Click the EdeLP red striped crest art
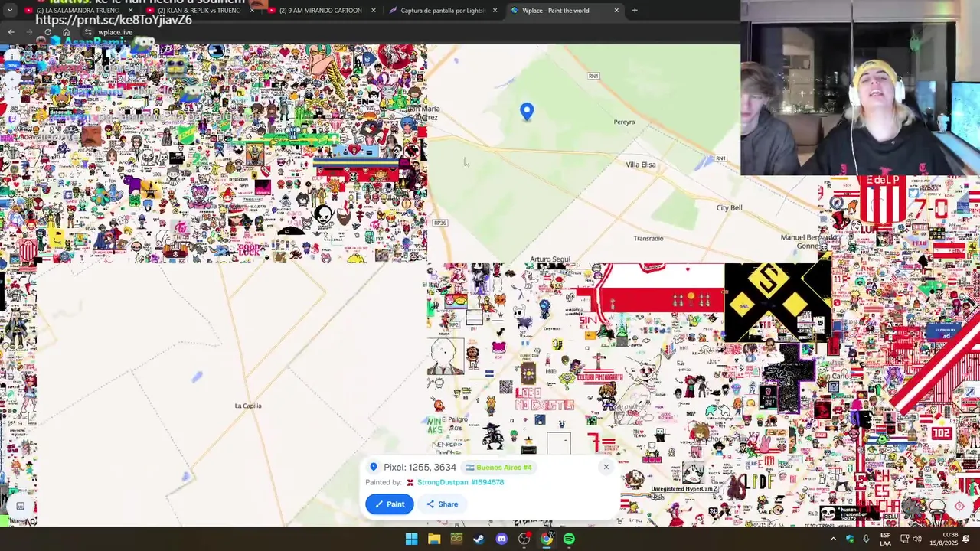Image resolution: width=980 pixels, height=551 pixels. tap(884, 199)
